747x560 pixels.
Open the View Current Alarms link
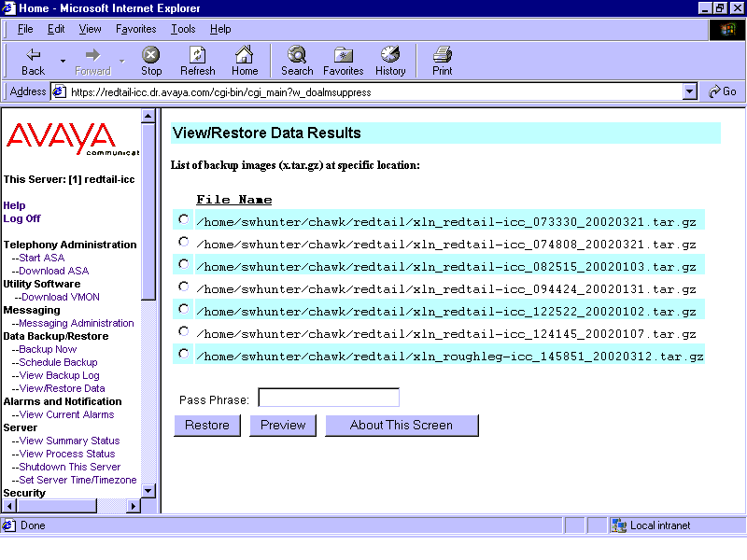(x=66, y=414)
